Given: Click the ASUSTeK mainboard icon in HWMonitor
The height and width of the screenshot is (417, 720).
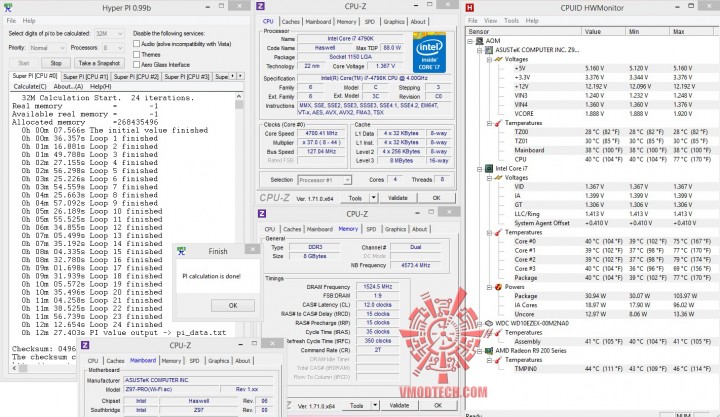Looking at the screenshot, I should pos(489,50).
